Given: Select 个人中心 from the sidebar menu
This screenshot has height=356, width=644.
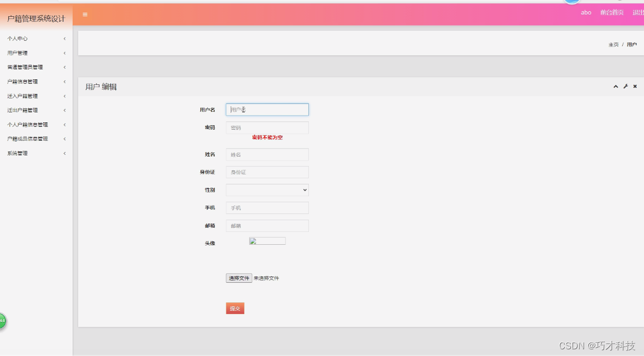Looking at the screenshot, I should [x=36, y=39].
